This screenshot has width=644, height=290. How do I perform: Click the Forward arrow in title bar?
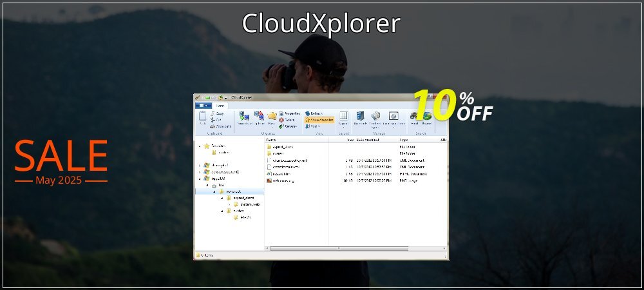pos(214,98)
